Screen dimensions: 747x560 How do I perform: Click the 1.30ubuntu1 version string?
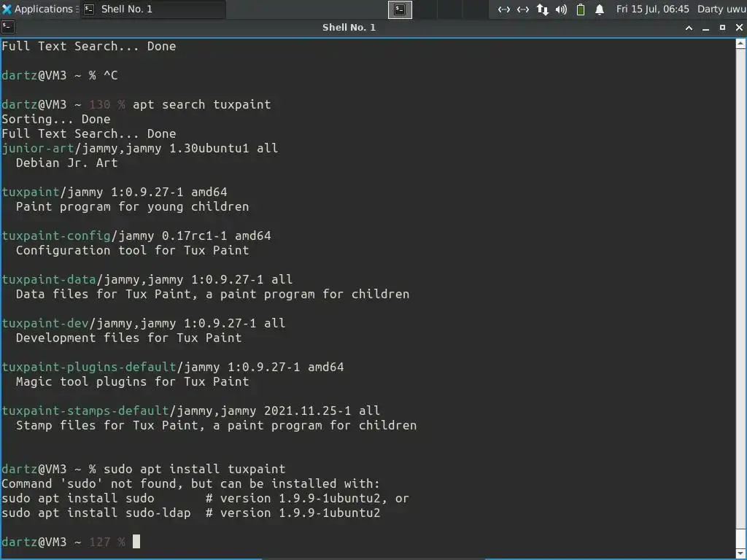coord(209,148)
